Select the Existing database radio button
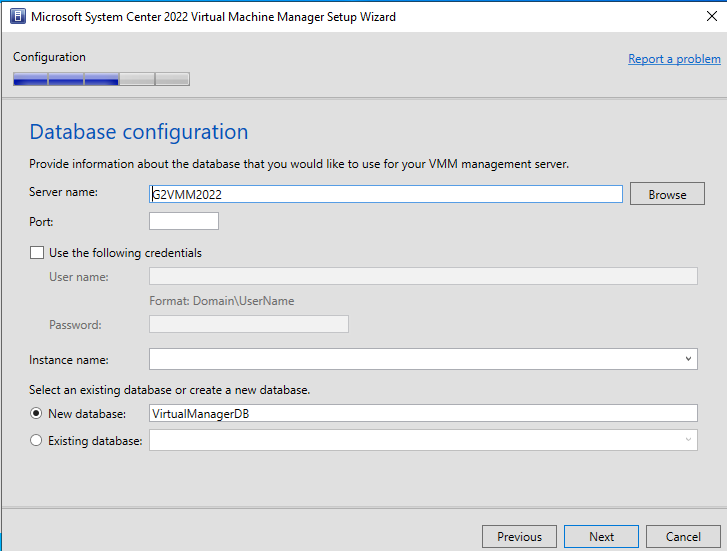727x551 pixels. click(x=37, y=440)
